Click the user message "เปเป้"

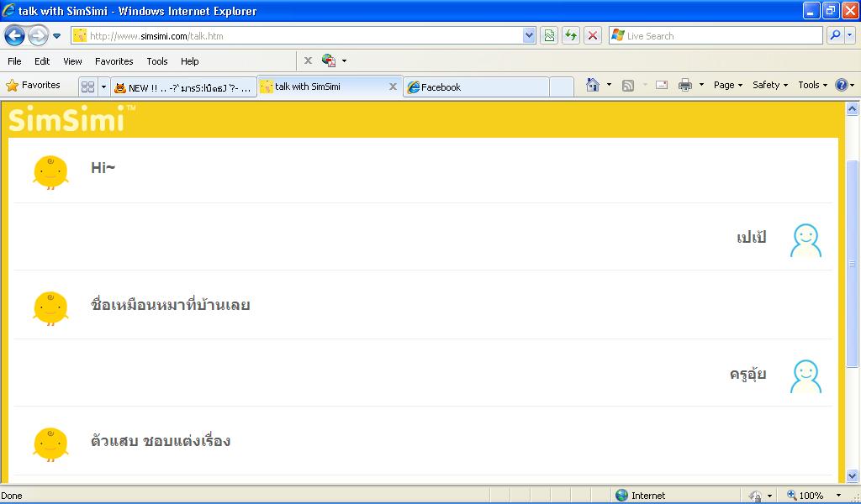pos(751,238)
